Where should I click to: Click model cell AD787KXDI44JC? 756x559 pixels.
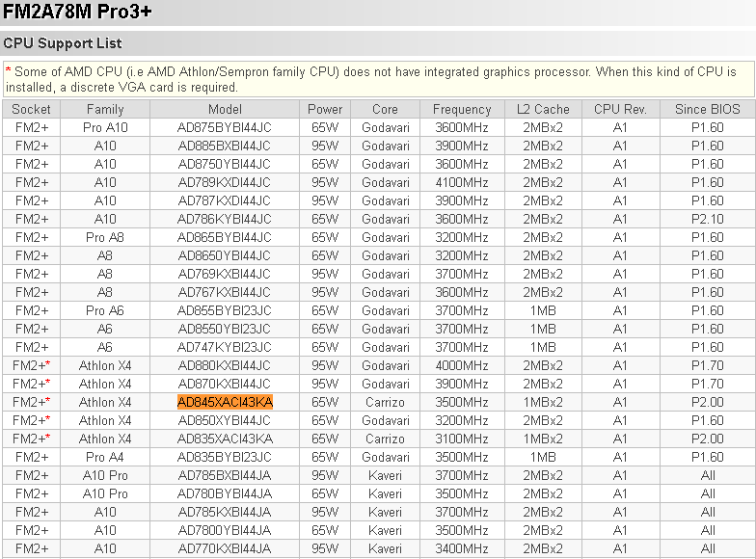click(225, 200)
